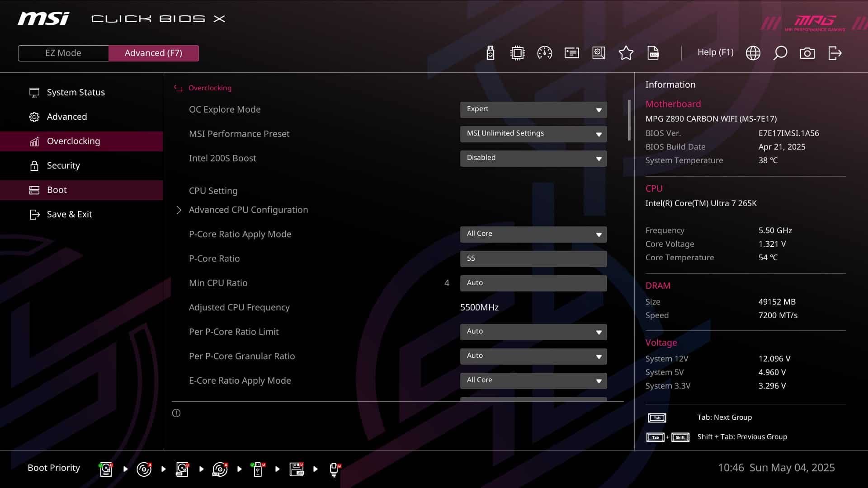Open the E-Core Ratio Apply Mode dropdown
This screenshot has width=868, height=488.
pos(533,380)
